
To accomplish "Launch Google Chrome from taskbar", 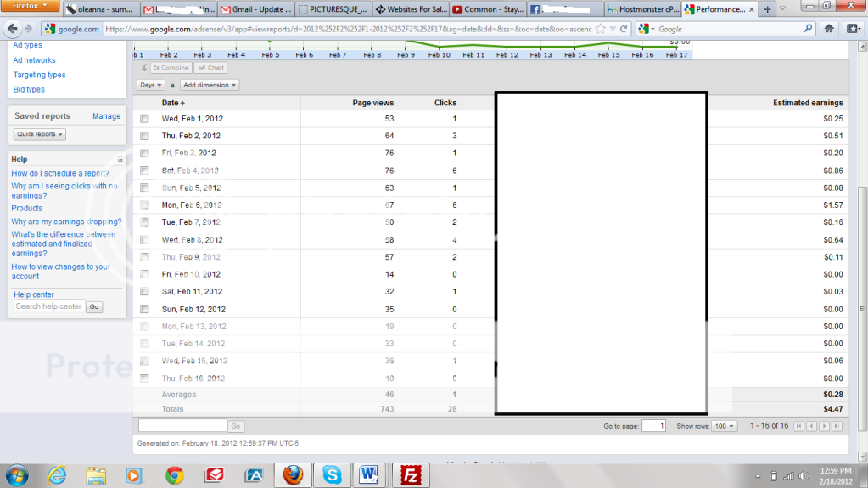I will point(175,475).
